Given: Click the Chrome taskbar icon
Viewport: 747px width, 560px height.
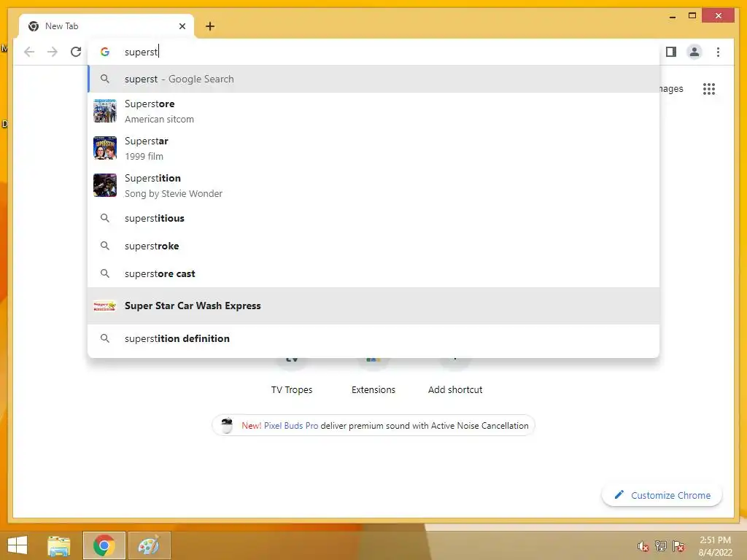Looking at the screenshot, I should click(x=104, y=545).
